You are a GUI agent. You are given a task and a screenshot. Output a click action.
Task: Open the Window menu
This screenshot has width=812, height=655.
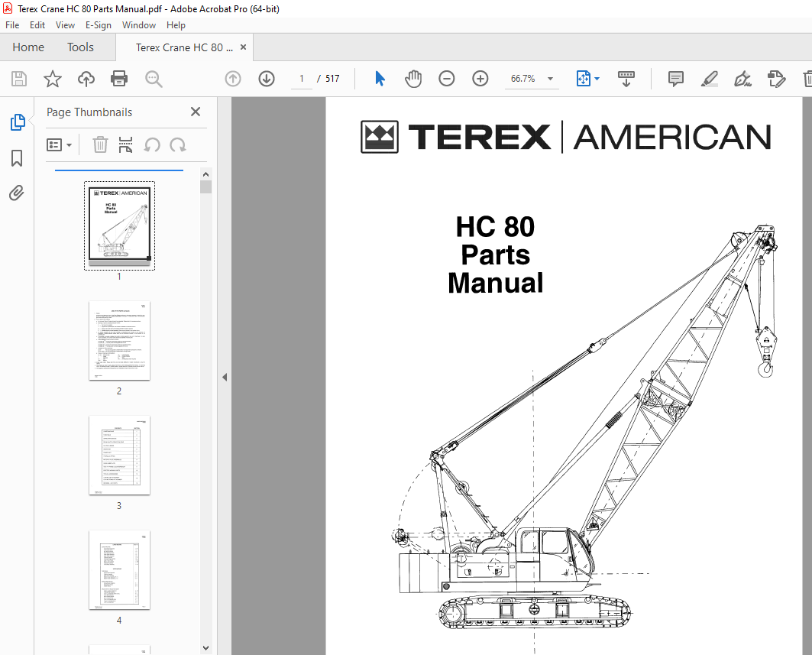click(x=139, y=25)
